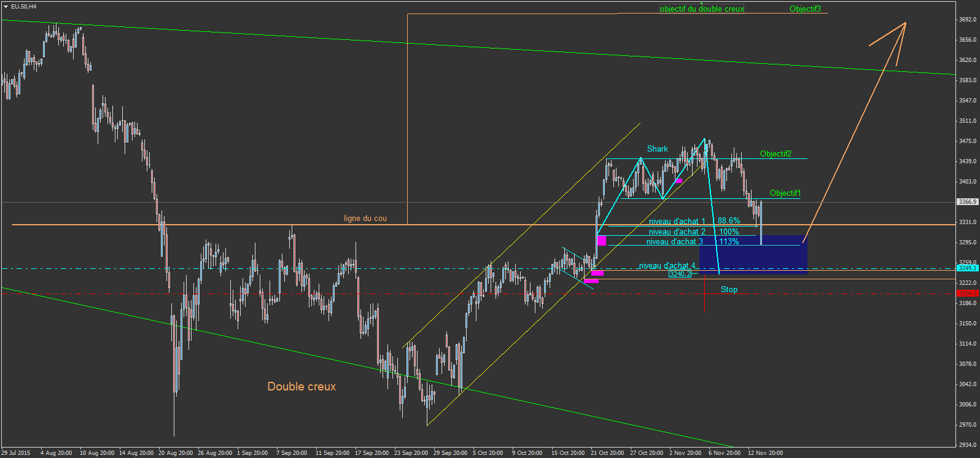The width and height of the screenshot is (980, 458).
Task: Click 3114.0 on the price scale
Action: coord(968,344)
